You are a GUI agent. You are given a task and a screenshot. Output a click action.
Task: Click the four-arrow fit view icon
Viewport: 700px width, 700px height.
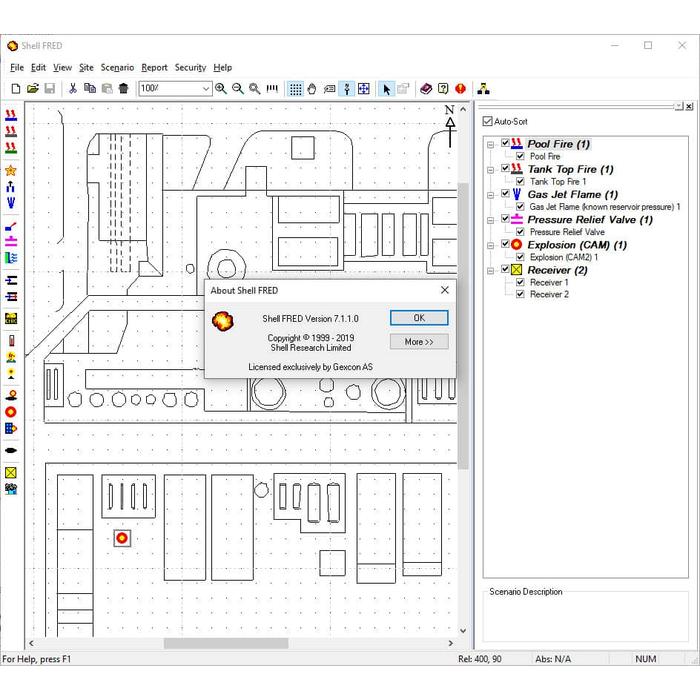coord(364,89)
